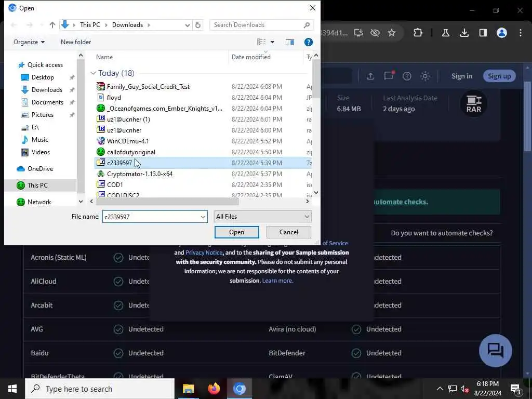This screenshot has height=399, width=532.
Task: Click the Open button
Action: [x=236, y=232]
